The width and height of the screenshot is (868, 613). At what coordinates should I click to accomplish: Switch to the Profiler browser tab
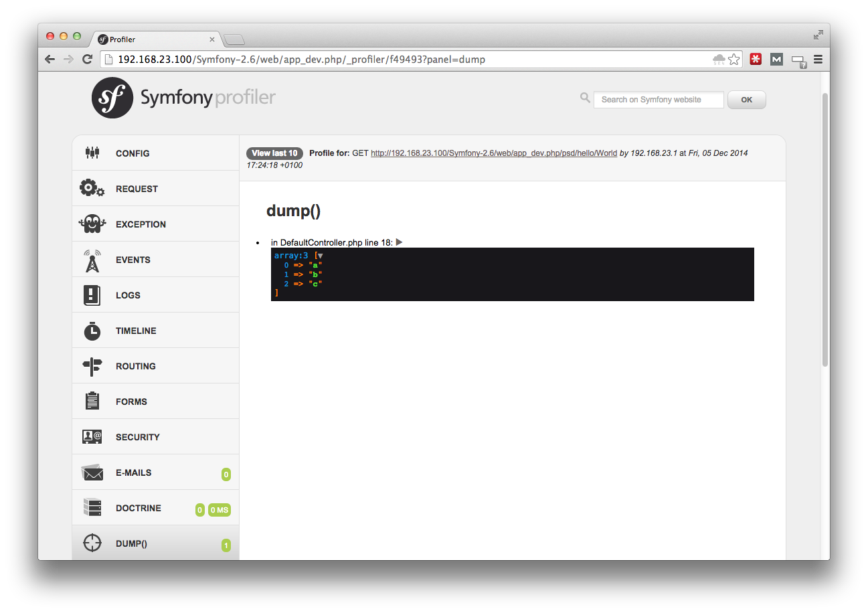click(155, 39)
